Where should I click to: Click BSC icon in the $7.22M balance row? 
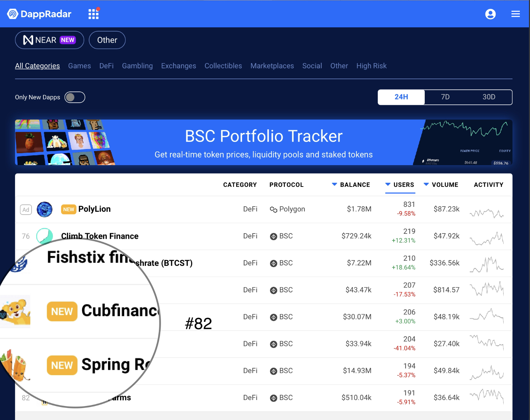[x=274, y=264]
